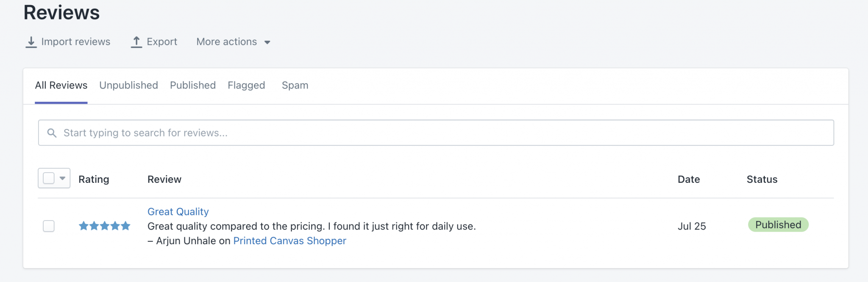Select the All Reviews tab
The width and height of the screenshot is (868, 282).
pyautogui.click(x=61, y=85)
